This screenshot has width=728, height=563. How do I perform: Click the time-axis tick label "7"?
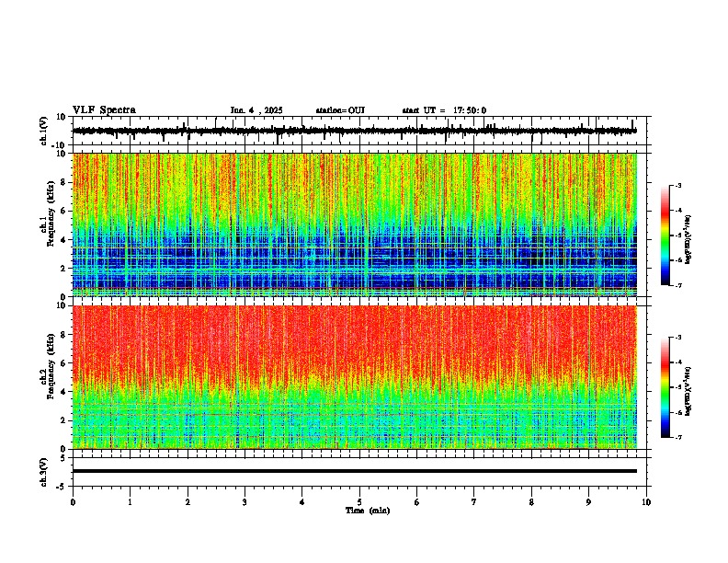click(x=474, y=502)
